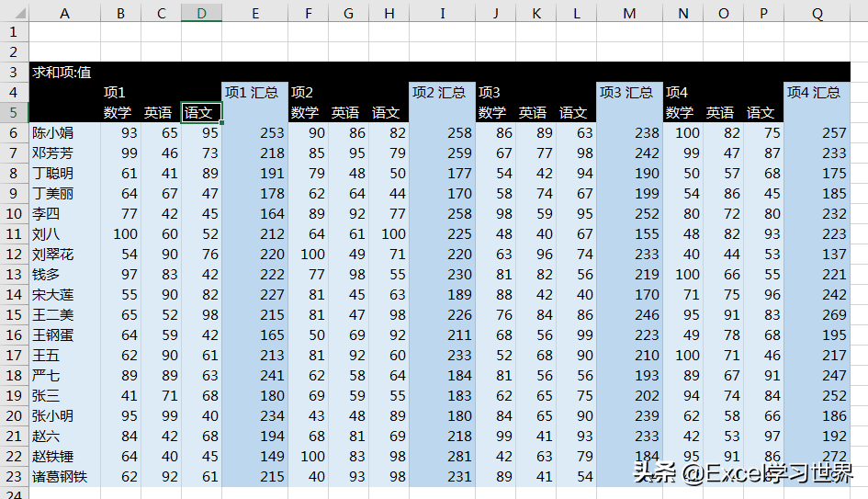Select column Q header
This screenshot has width=868, height=499.
817,13
